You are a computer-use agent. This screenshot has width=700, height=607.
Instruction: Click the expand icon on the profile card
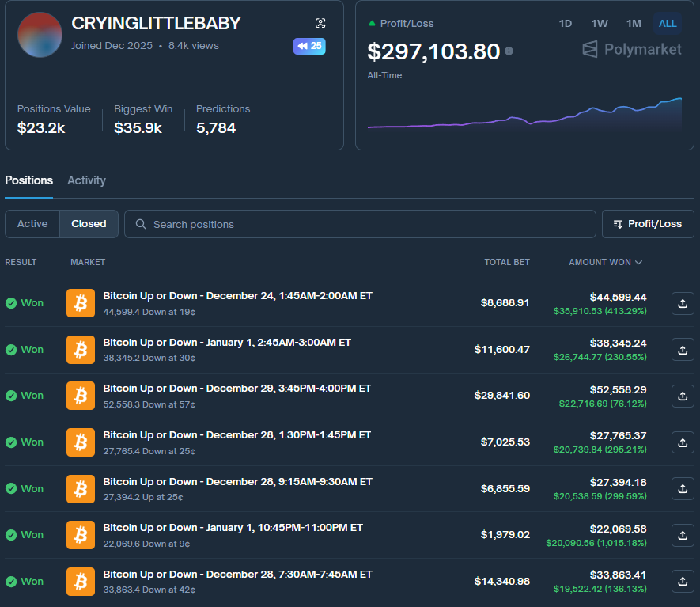coord(320,23)
